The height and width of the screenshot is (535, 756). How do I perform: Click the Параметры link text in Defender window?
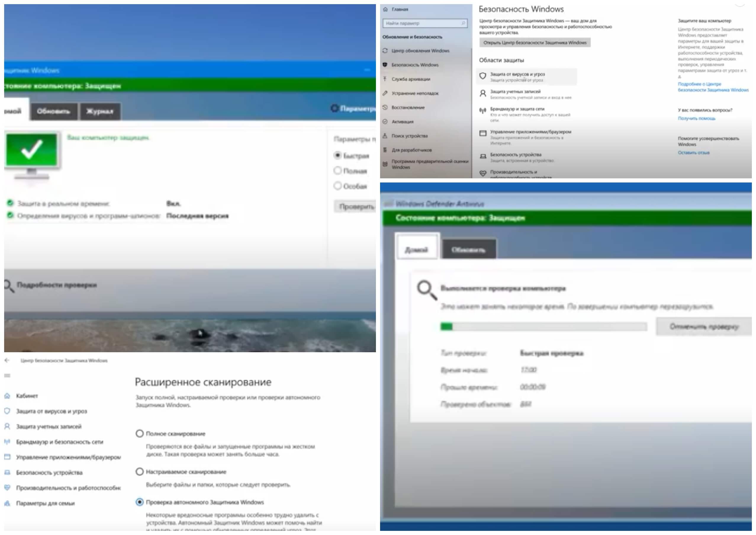pyautogui.click(x=358, y=108)
